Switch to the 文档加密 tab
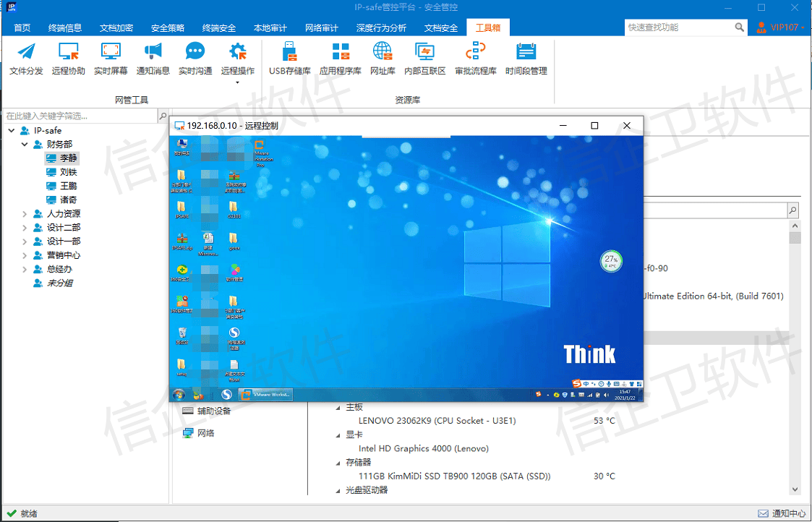The width and height of the screenshot is (812, 522). [x=116, y=28]
